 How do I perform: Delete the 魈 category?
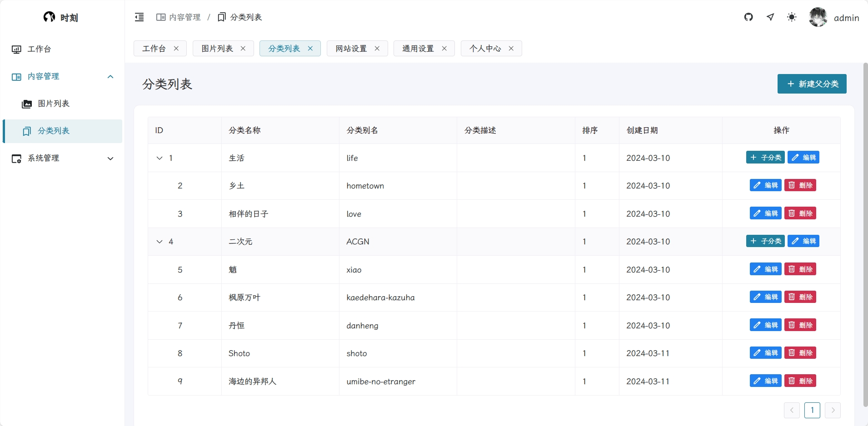click(800, 269)
